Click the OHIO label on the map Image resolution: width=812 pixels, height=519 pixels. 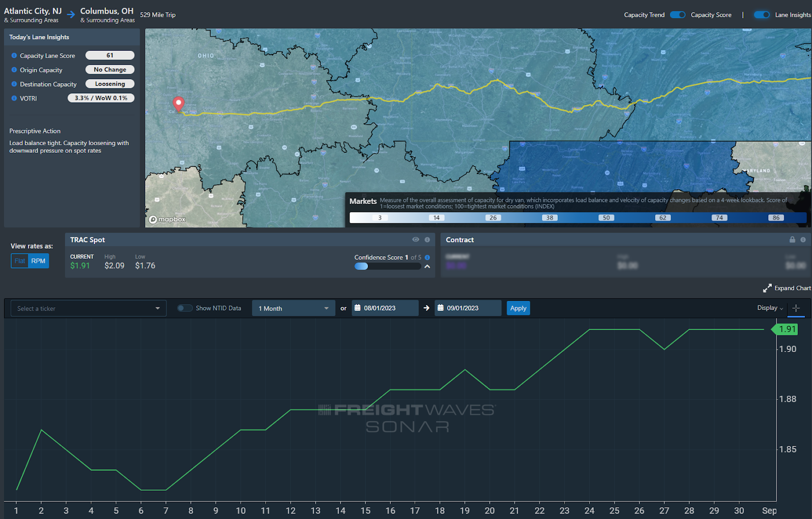coord(206,56)
